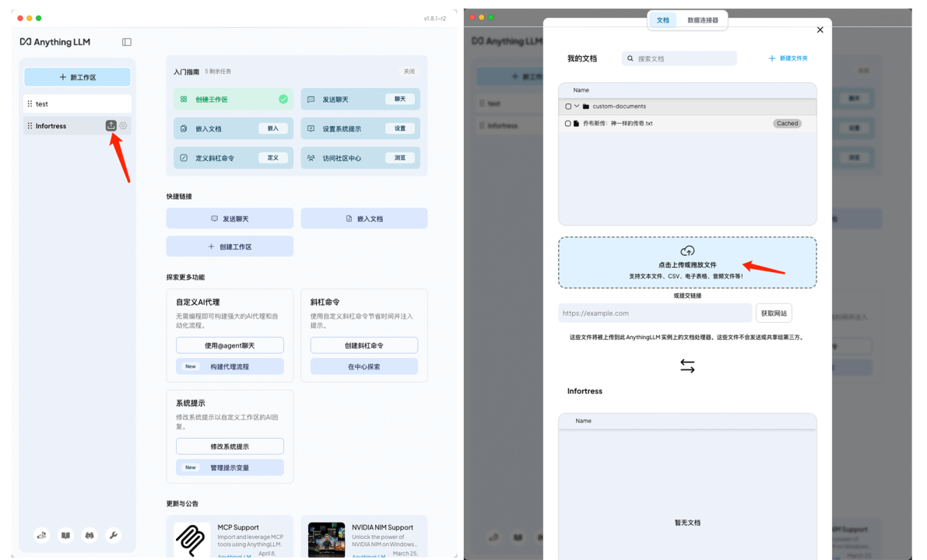This screenshot has width=927, height=560.
Task: Click the swap arrows icon above Infortress section
Action: [x=687, y=366]
